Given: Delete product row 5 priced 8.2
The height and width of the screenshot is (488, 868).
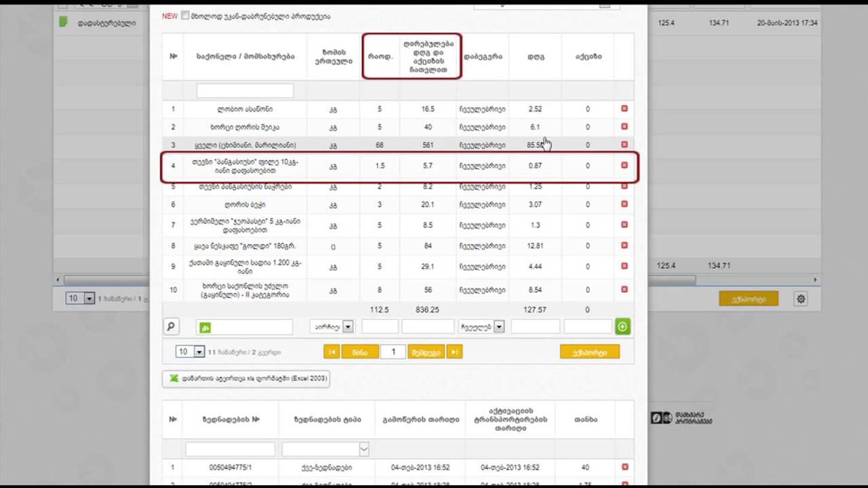Looking at the screenshot, I should pyautogui.click(x=624, y=186).
